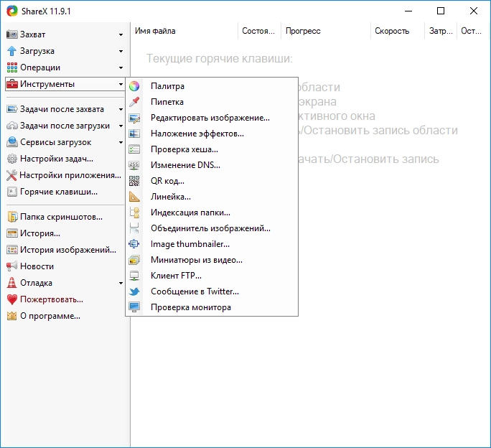This screenshot has width=491, height=448.
Task: Open История... label
Action: [x=40, y=233]
